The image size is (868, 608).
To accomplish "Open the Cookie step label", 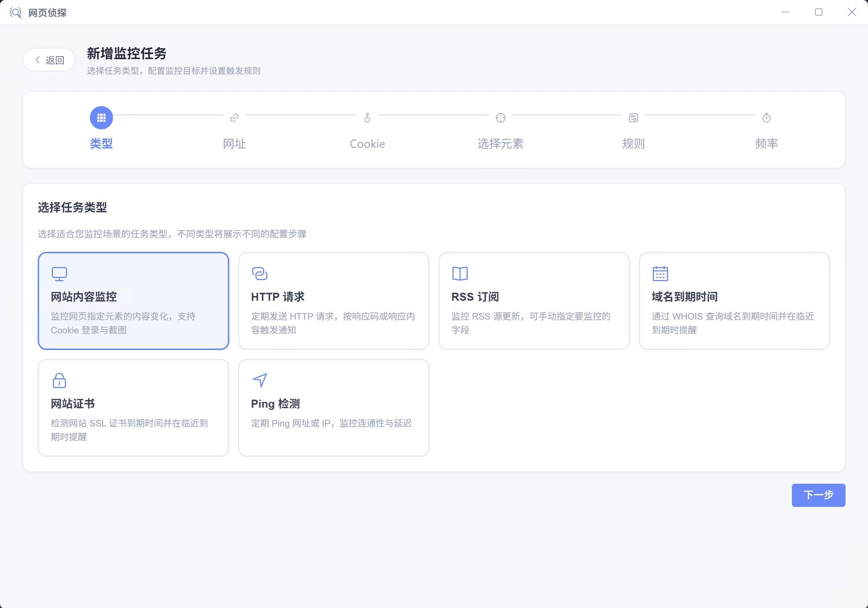I will (367, 144).
